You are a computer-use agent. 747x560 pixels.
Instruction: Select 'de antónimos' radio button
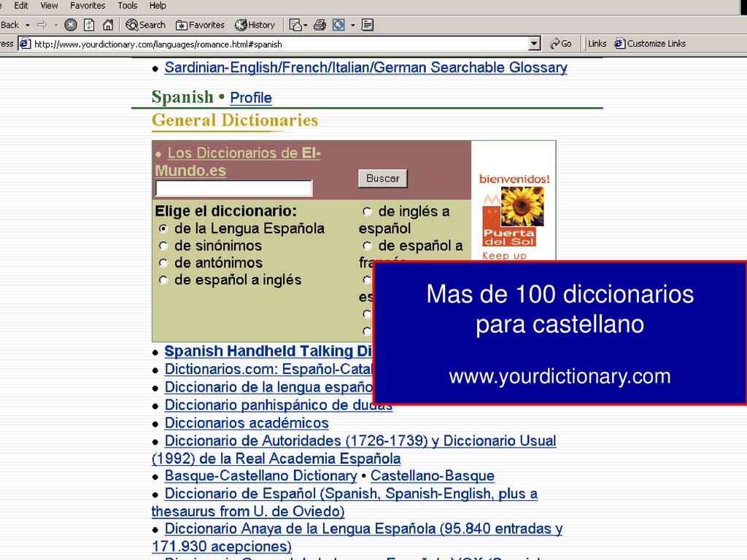(163, 262)
